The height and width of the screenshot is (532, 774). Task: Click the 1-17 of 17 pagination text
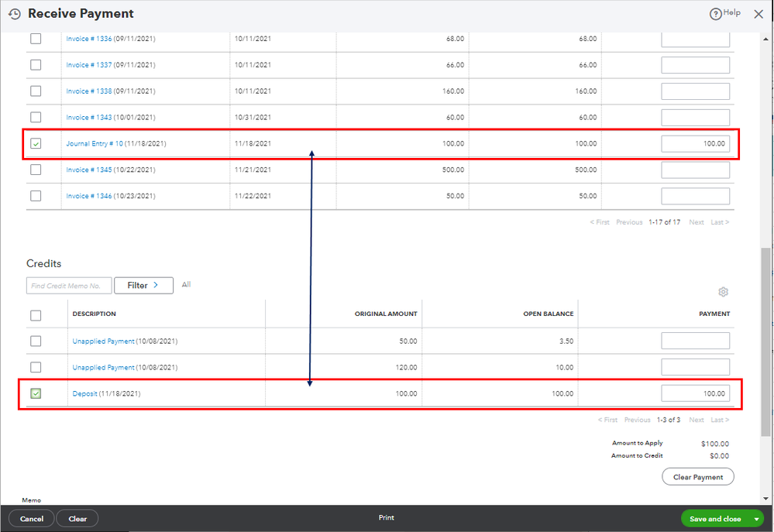click(665, 222)
